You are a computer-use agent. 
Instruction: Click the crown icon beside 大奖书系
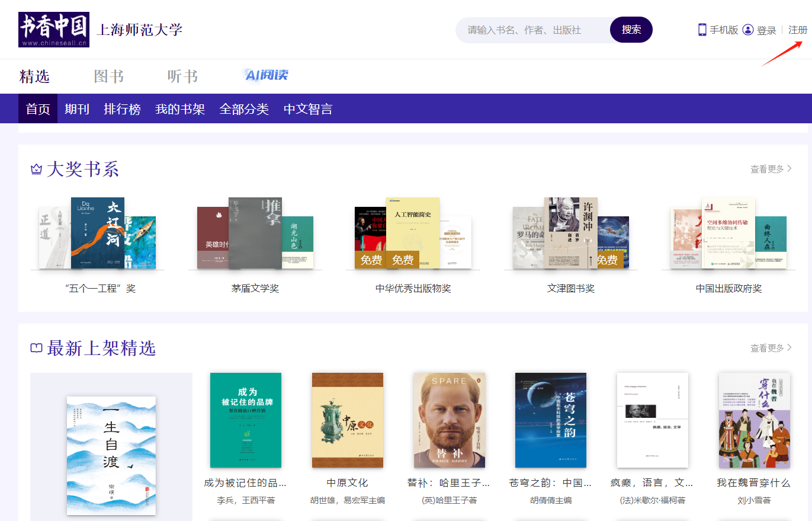click(37, 170)
